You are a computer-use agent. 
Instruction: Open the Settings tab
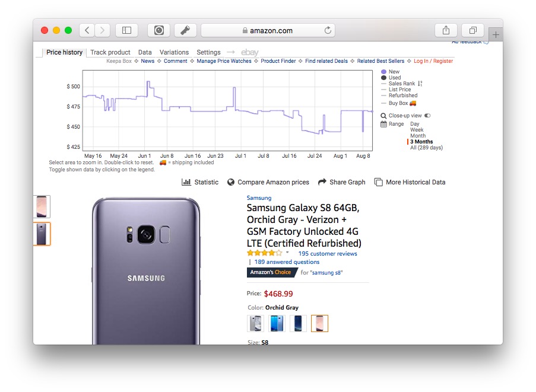208,52
